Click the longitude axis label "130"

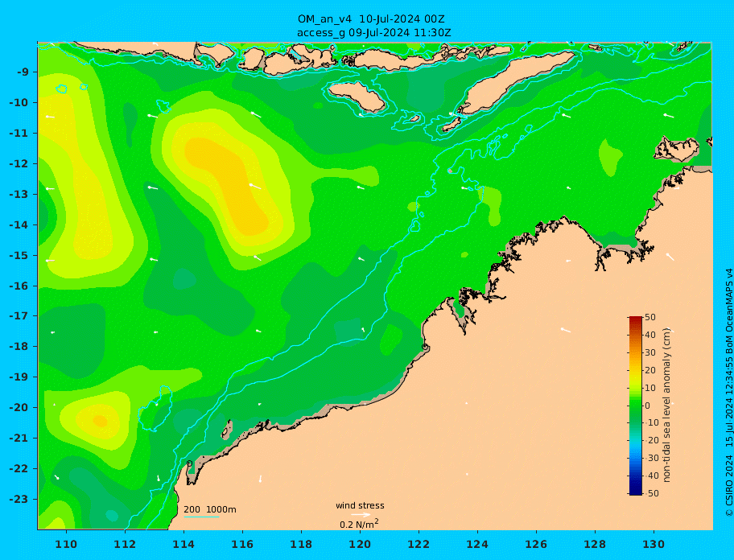coord(654,544)
